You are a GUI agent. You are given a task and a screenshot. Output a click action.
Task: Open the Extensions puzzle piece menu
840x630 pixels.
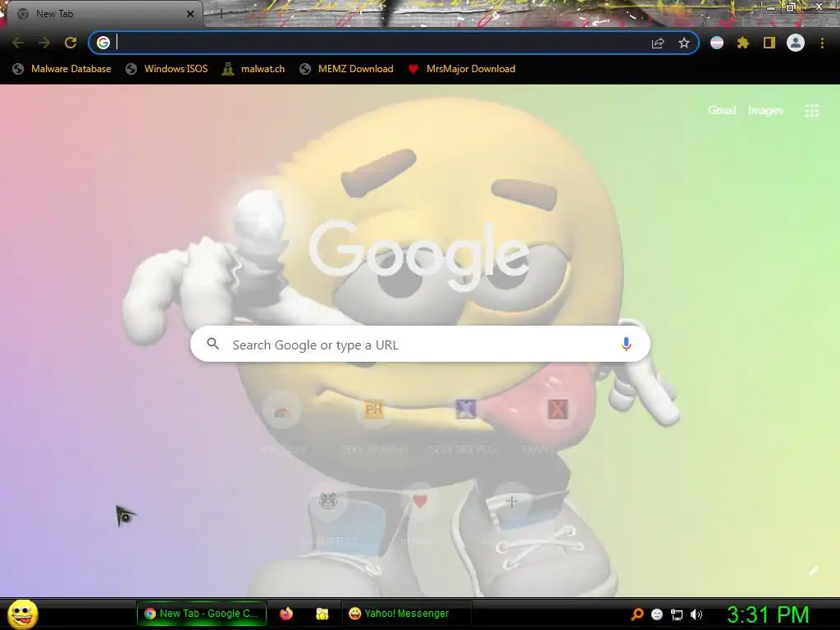(x=743, y=43)
